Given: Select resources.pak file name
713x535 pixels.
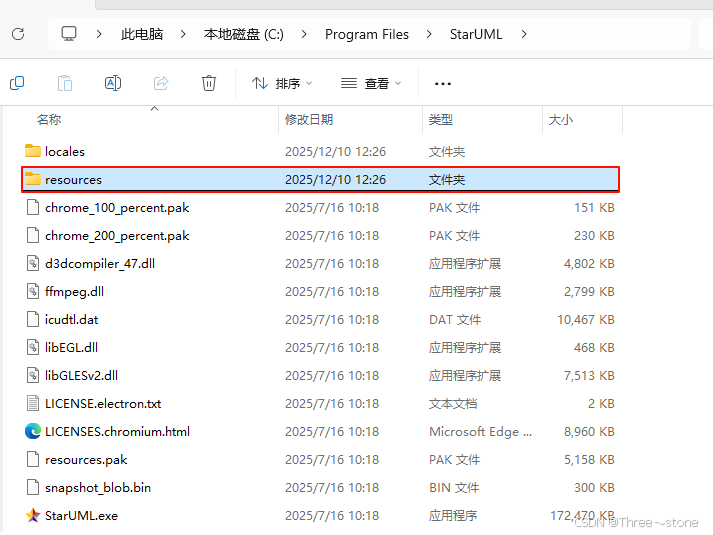Looking at the screenshot, I should pyautogui.click(x=86, y=460).
